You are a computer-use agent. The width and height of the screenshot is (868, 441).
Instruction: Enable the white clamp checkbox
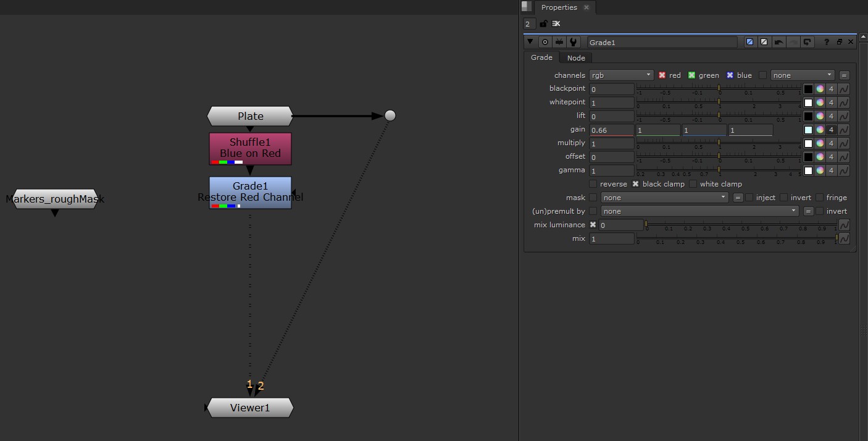click(x=693, y=184)
